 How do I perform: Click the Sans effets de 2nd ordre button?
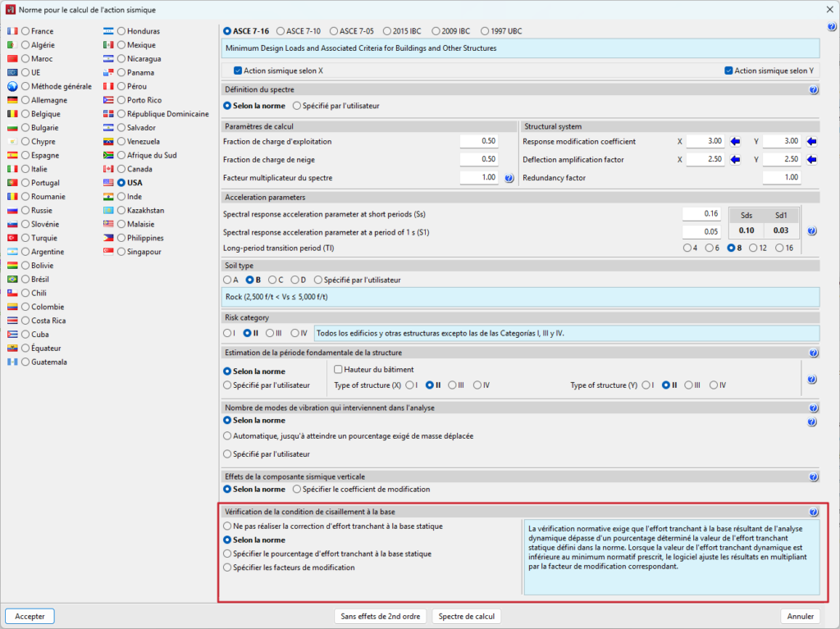pos(381,616)
